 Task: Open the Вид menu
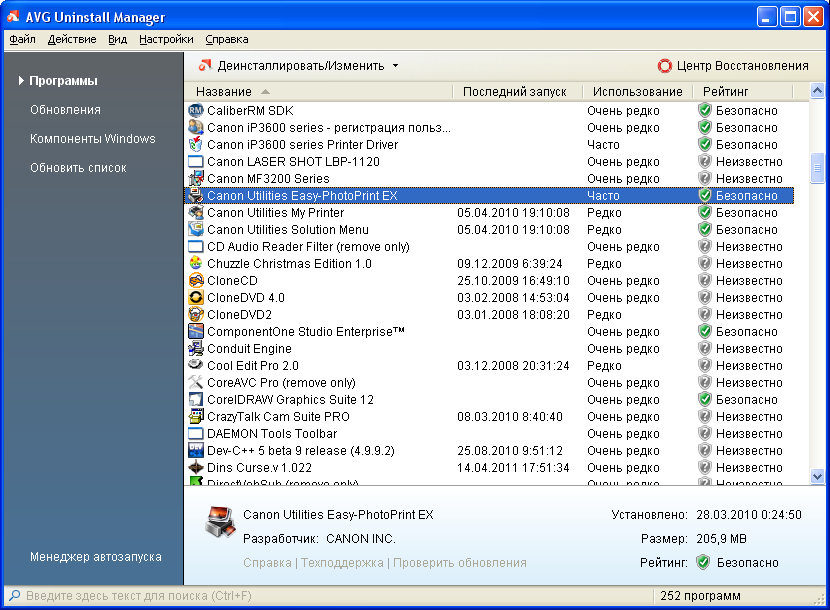pos(118,39)
